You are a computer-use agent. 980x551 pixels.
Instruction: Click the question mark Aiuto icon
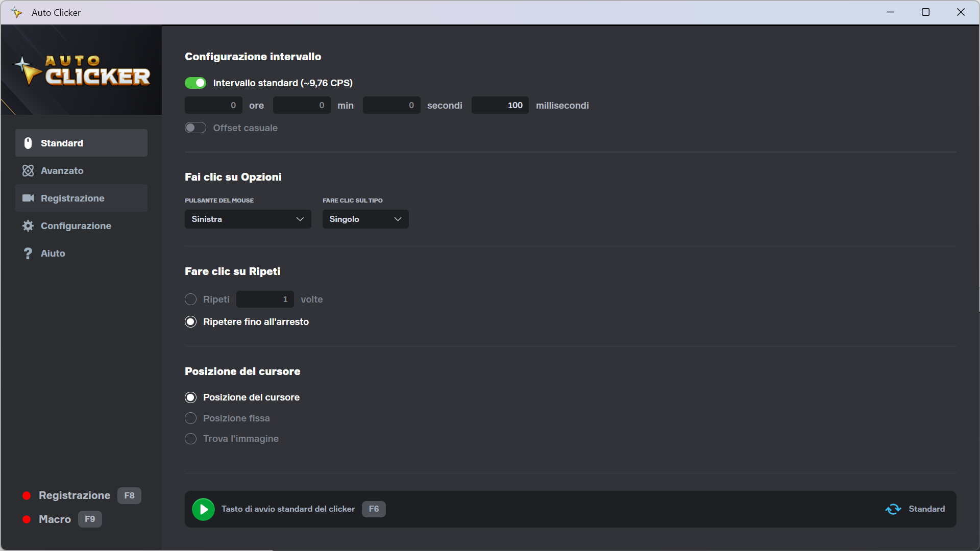click(28, 253)
